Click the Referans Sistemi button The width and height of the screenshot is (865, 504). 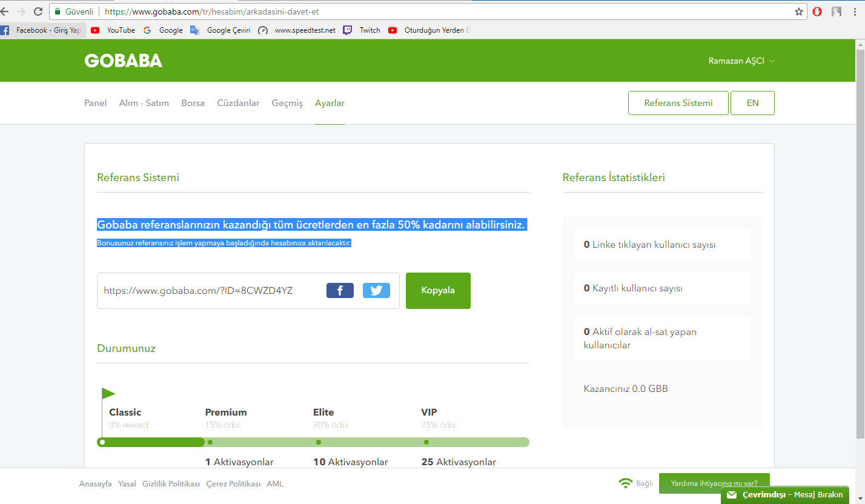pos(678,103)
